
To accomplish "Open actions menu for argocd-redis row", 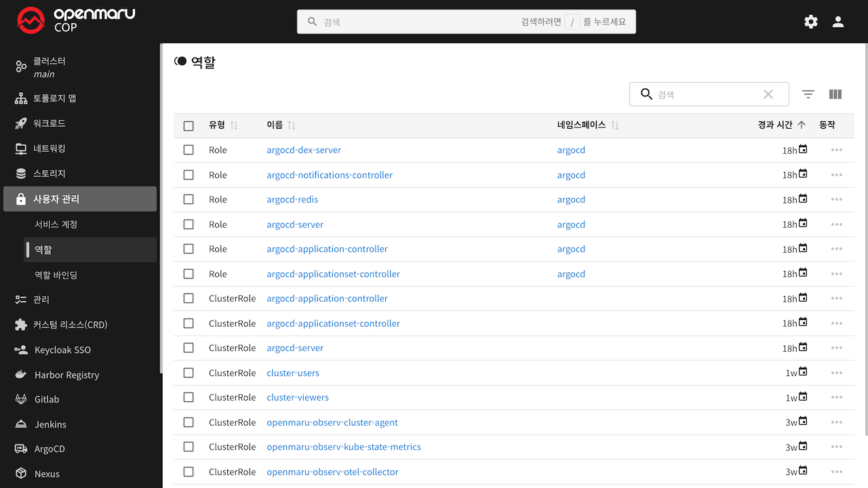I will tap(836, 199).
